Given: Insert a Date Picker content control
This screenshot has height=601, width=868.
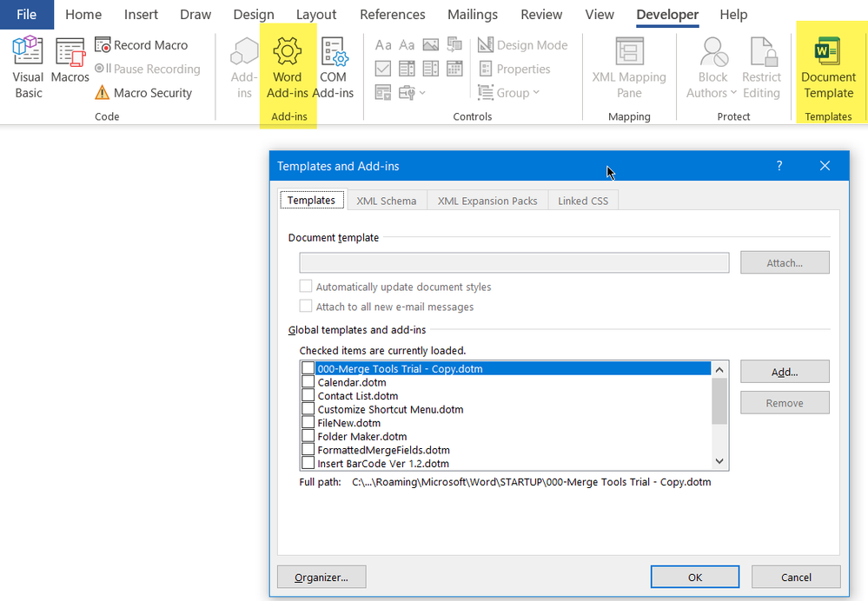Looking at the screenshot, I should tap(454, 69).
